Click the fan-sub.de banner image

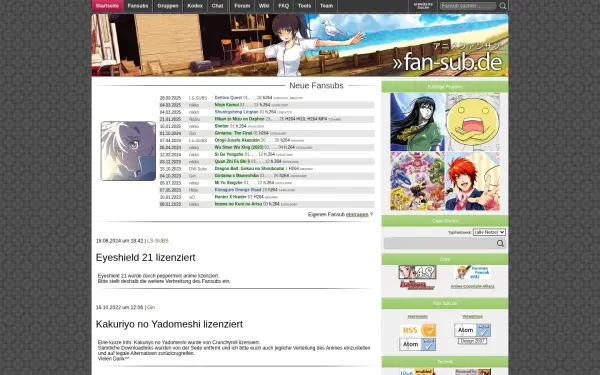click(x=300, y=45)
